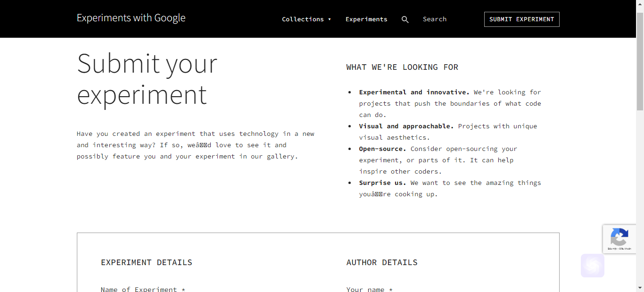This screenshot has height=292, width=644.
Task: Click the "Submit your experiment" heading
Action: pos(147,79)
